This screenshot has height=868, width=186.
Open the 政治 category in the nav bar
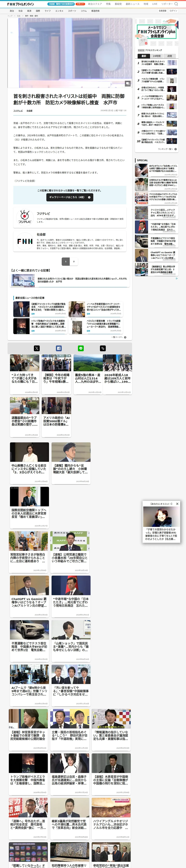click(x=12, y=11)
